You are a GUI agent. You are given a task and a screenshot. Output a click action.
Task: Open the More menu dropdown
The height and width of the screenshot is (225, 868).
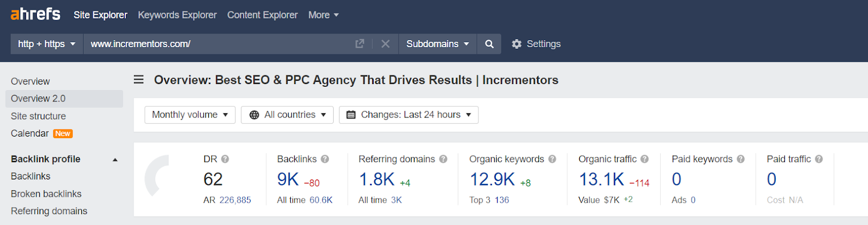coord(323,15)
